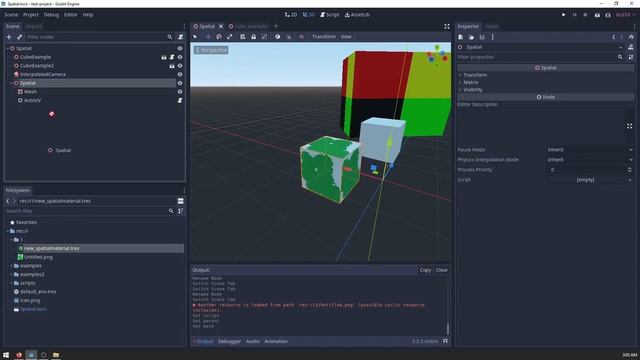Stop the running scene
This screenshot has width=640, height=360.
click(585, 15)
